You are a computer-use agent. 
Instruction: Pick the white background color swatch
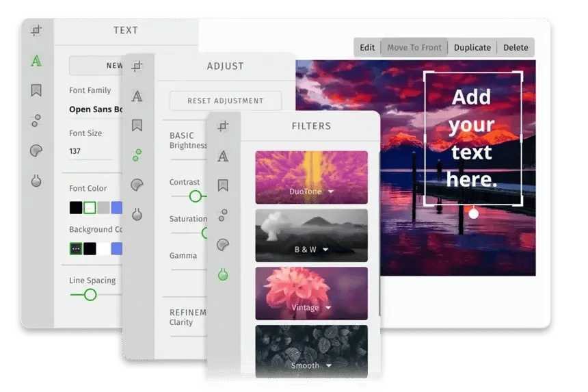pos(103,248)
